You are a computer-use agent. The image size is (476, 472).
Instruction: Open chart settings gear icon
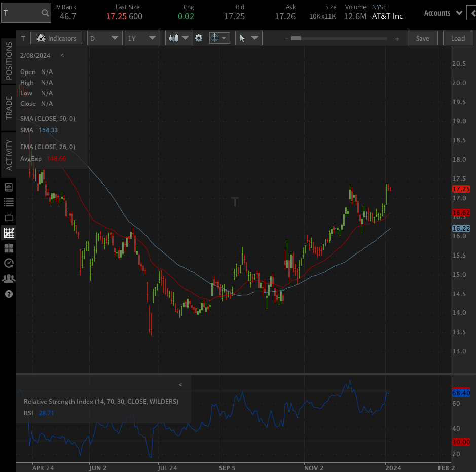199,38
